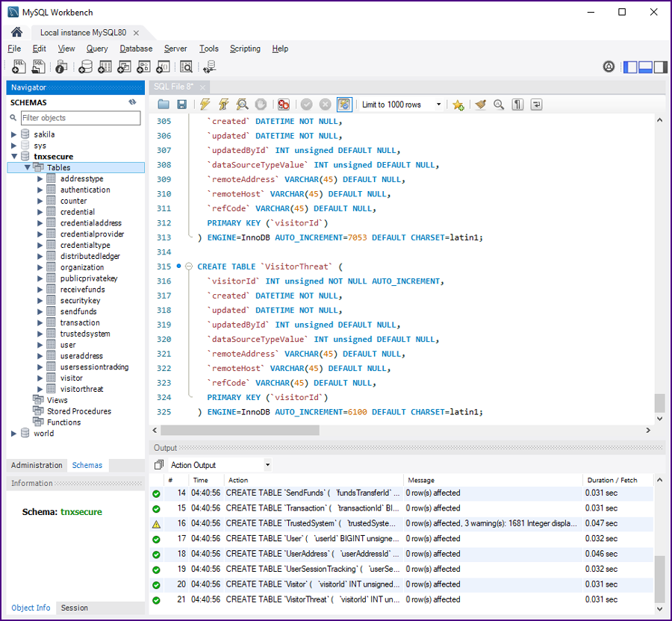Screen dimensions: 672x621
Task: Rollback transaction X icon
Action: (326, 104)
